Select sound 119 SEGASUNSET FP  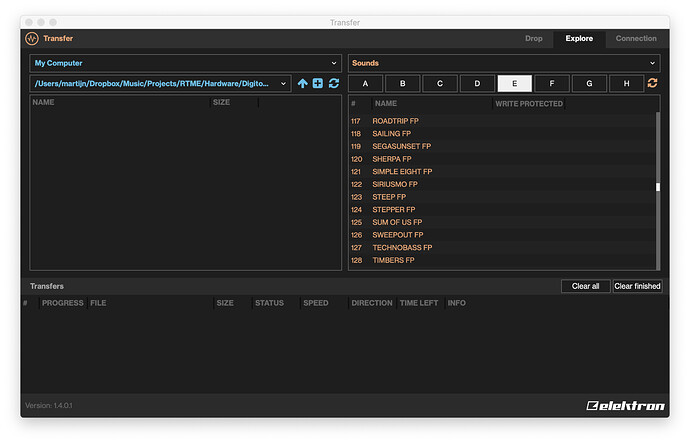point(502,146)
